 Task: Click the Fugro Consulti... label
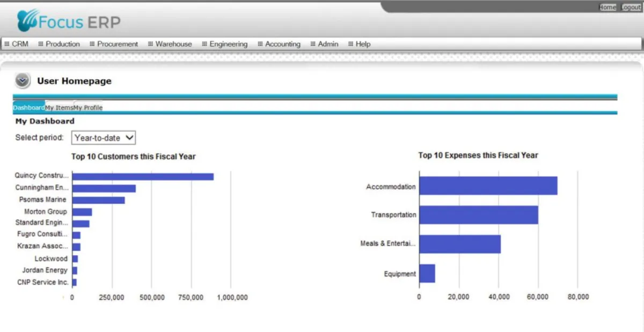[x=43, y=234]
